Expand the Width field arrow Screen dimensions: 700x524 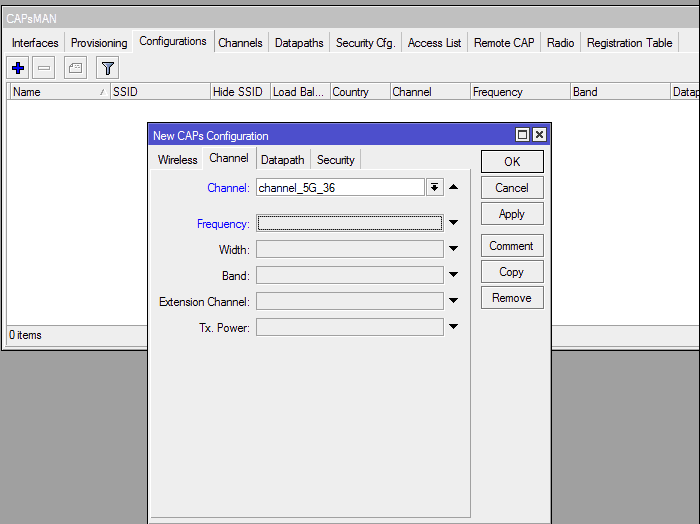click(x=453, y=249)
